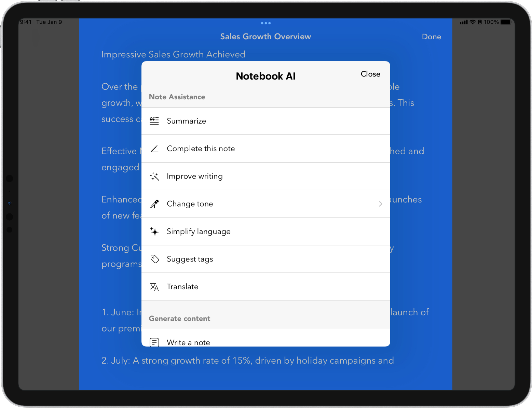Image resolution: width=532 pixels, height=408 pixels.
Task: Tap the three-dot multitasking indicator
Action: [265, 23]
